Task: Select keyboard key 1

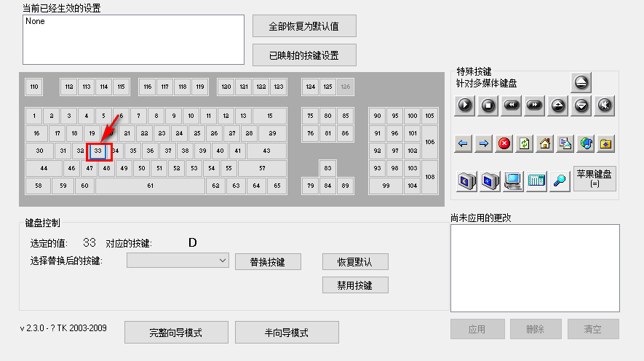Action: [34, 116]
